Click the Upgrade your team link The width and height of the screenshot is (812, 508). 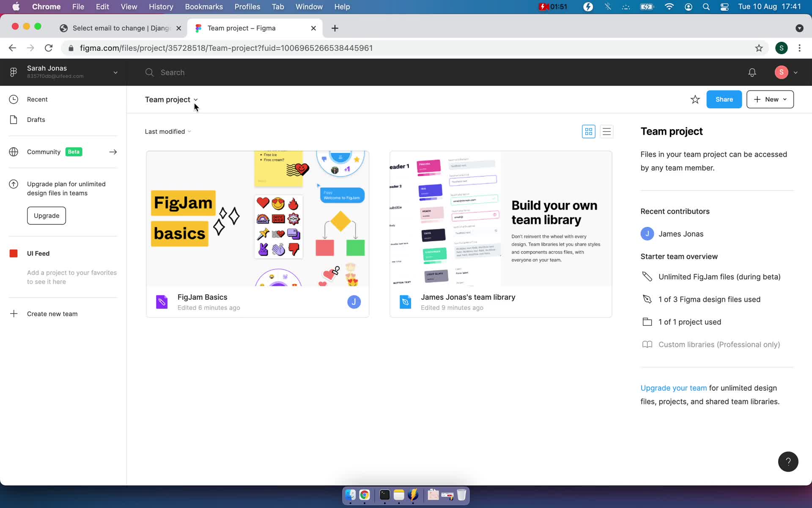[673, 387]
